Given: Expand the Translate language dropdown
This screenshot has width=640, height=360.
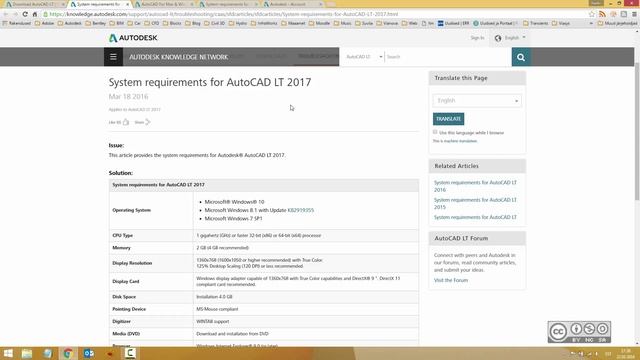Looking at the screenshot, I should coord(477,100).
